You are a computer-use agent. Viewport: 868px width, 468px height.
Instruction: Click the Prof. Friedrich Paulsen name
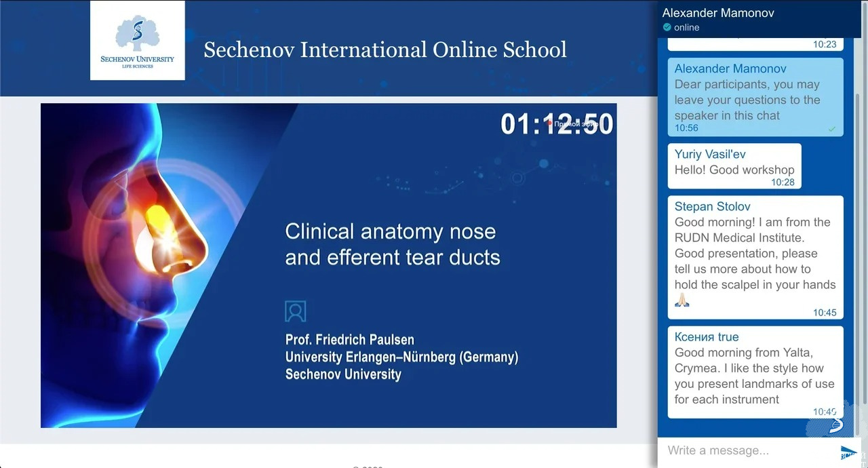point(350,340)
